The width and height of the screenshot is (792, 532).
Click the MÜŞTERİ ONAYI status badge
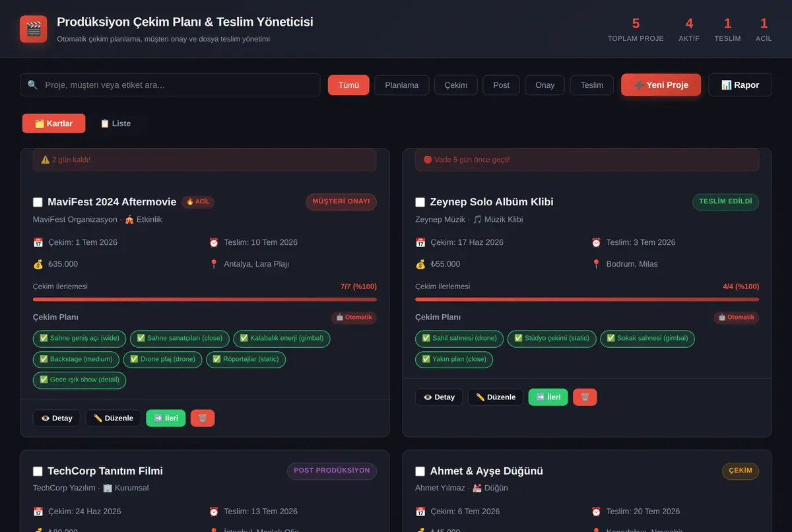point(341,202)
